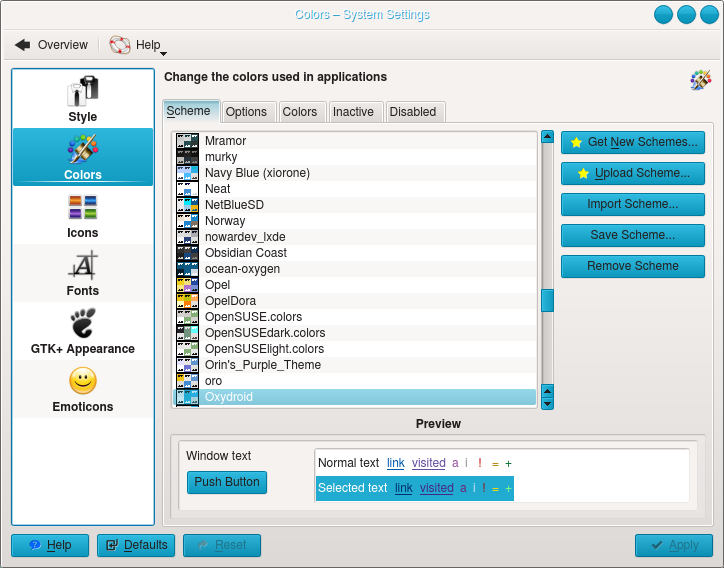
Task: Click 'link' in the Normal text preview
Action: click(396, 463)
